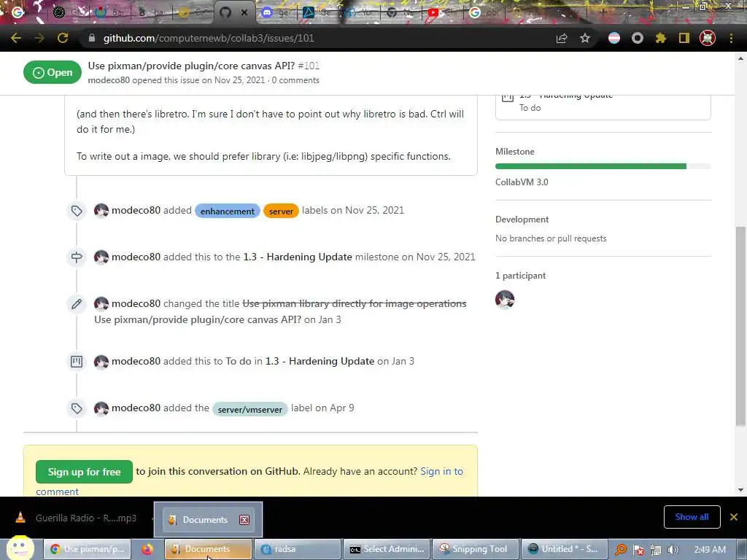Open the Chrome Extensions puzzle icon
This screenshot has width=747, height=560.
tap(661, 38)
